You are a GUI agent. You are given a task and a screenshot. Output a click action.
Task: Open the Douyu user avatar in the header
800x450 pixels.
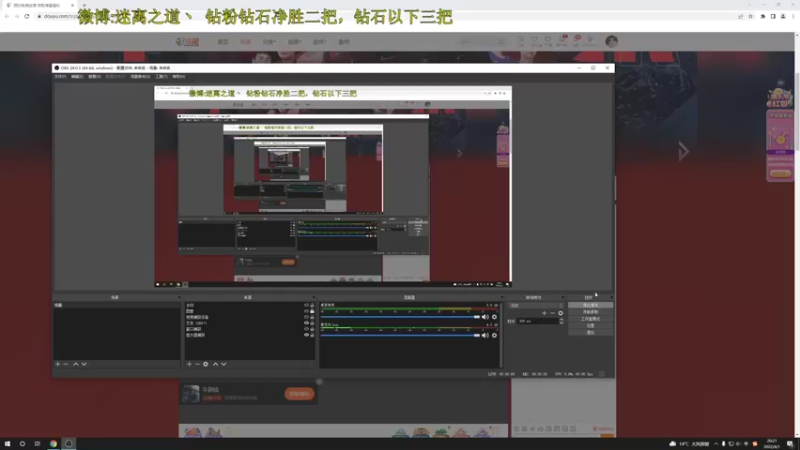(x=612, y=41)
